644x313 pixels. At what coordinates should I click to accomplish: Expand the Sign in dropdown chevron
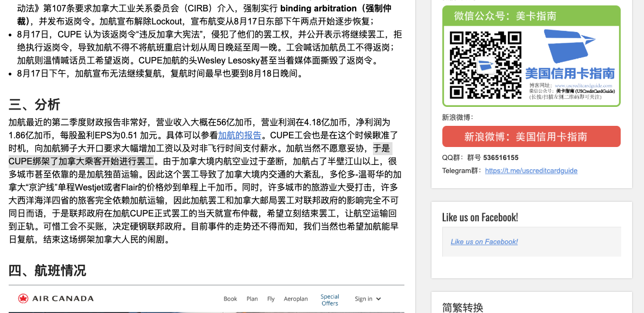(x=378, y=299)
